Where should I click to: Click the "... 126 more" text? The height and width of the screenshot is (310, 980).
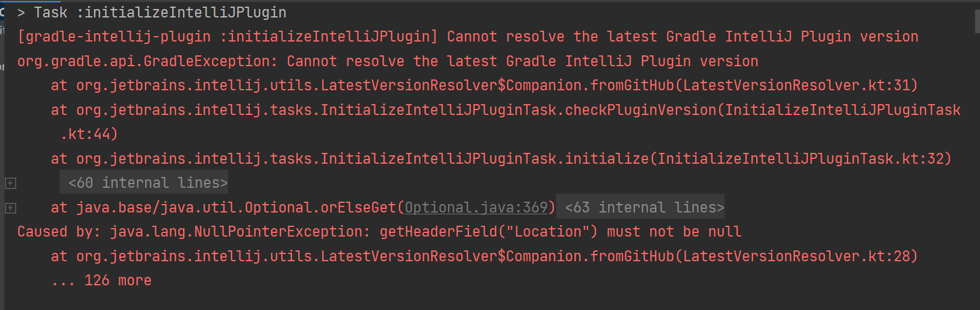[x=101, y=281]
